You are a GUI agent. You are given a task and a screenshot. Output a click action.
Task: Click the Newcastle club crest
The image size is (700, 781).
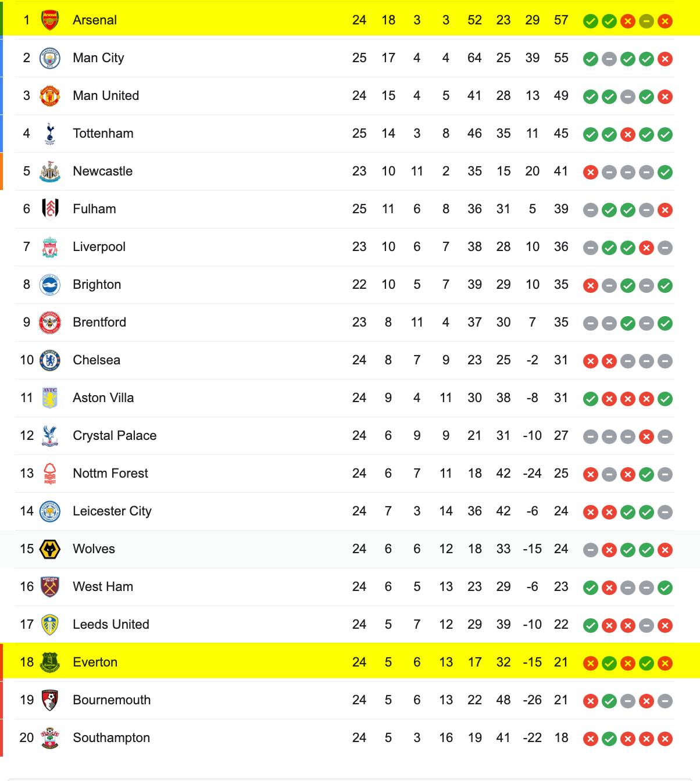tap(50, 171)
